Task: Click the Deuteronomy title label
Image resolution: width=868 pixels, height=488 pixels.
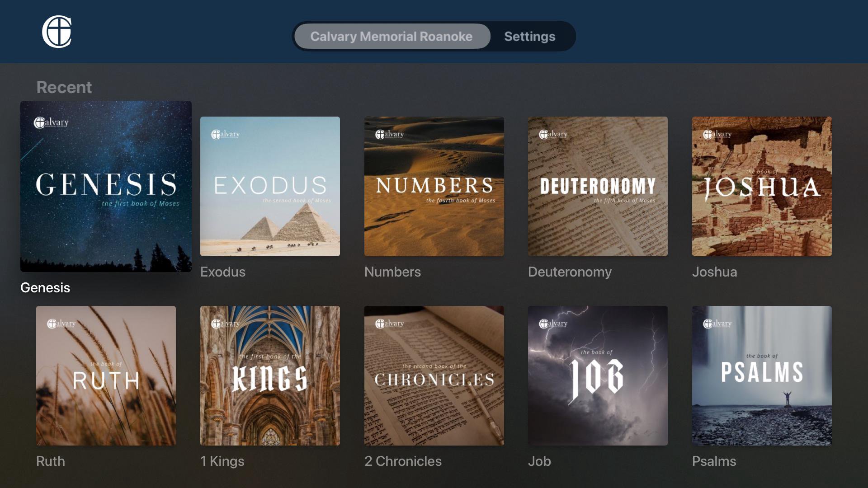Action: [570, 272]
